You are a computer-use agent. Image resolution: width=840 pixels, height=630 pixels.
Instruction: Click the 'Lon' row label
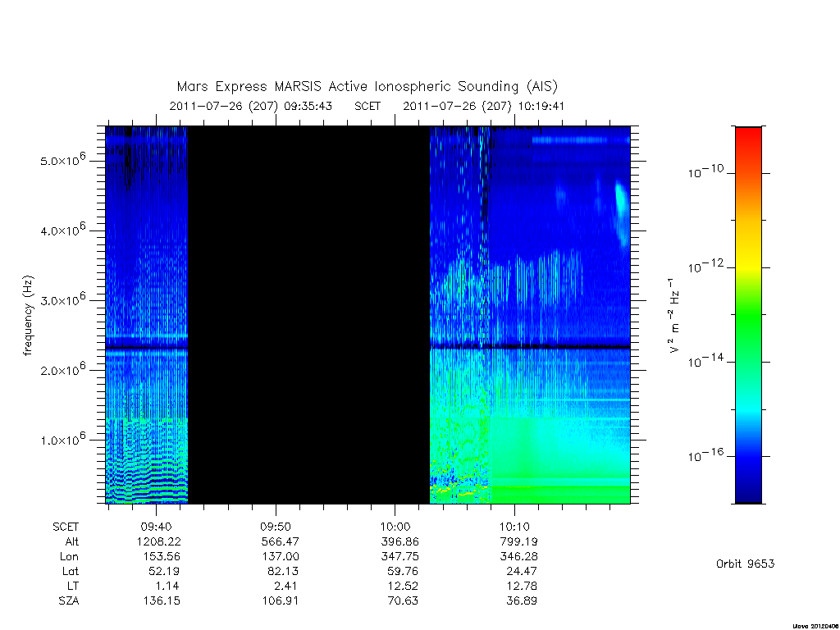click(69, 557)
